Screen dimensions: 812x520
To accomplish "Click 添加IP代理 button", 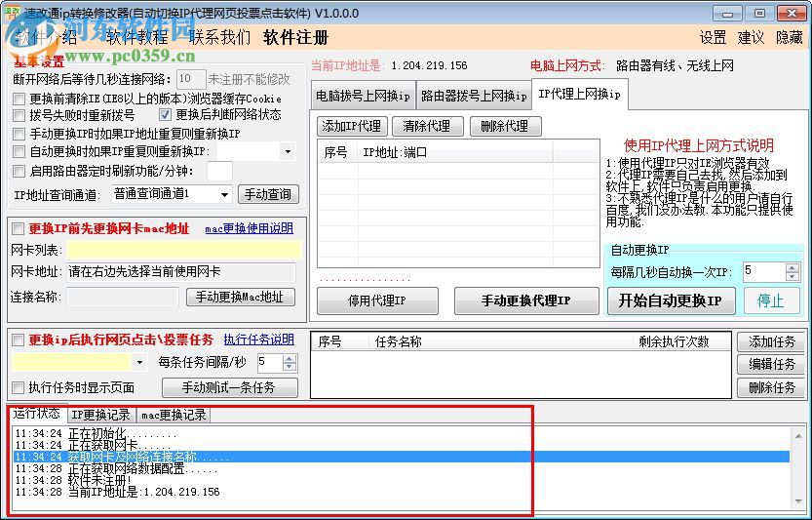I will click(351, 126).
